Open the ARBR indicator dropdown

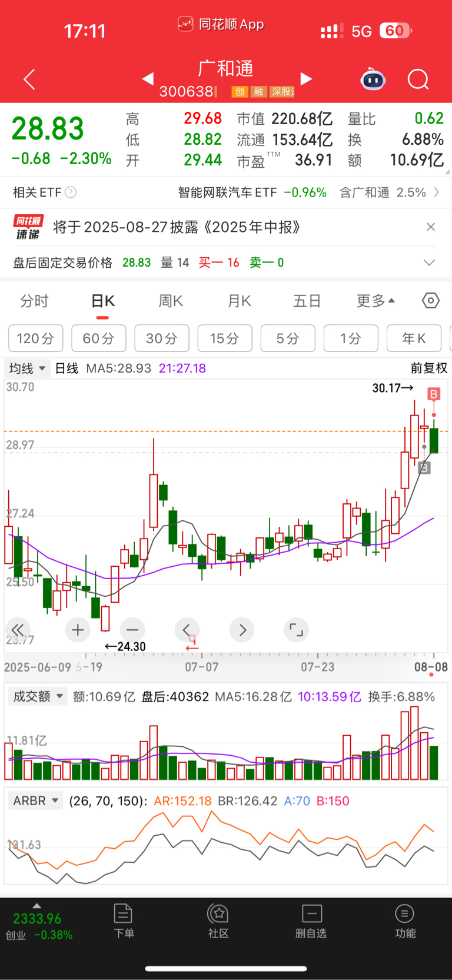pos(35,801)
